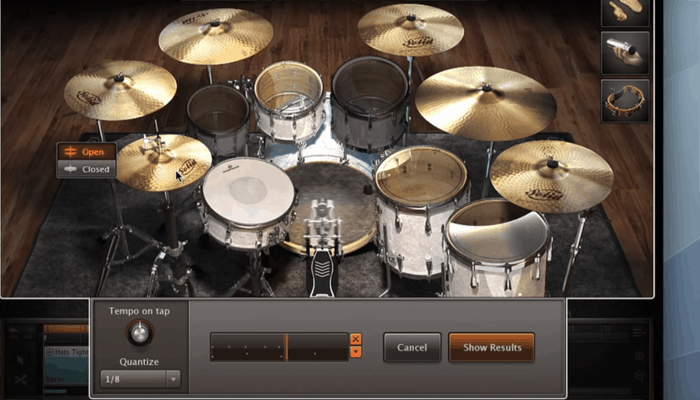Select the Closed hi-hat articulation
The width and height of the screenshot is (700, 400).
coord(87,169)
